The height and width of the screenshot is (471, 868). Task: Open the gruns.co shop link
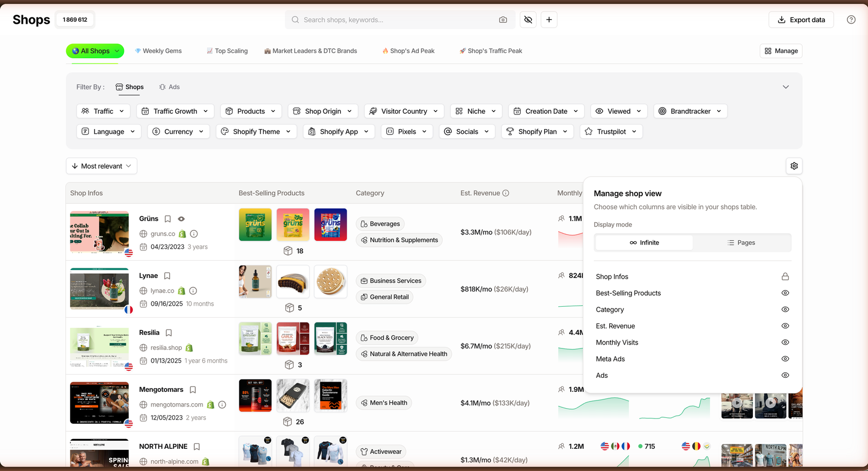coord(163,234)
